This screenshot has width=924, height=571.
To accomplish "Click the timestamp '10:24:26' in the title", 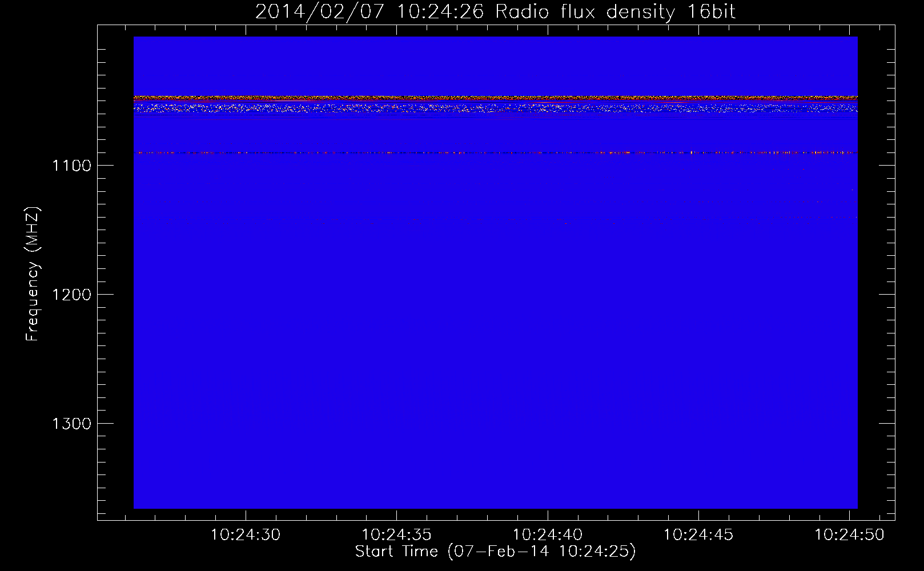I will click(440, 12).
